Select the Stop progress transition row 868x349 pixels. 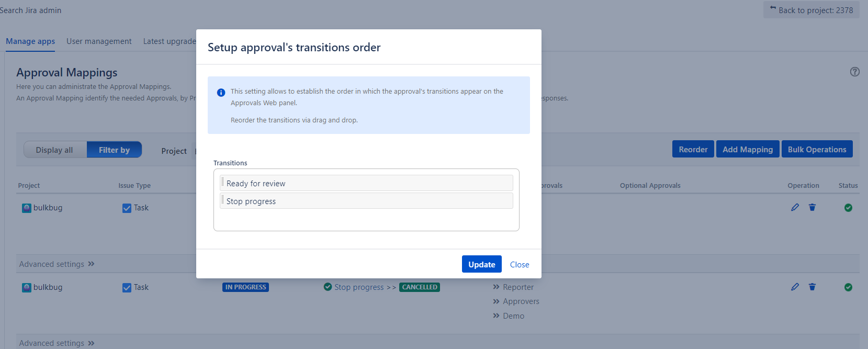click(366, 201)
